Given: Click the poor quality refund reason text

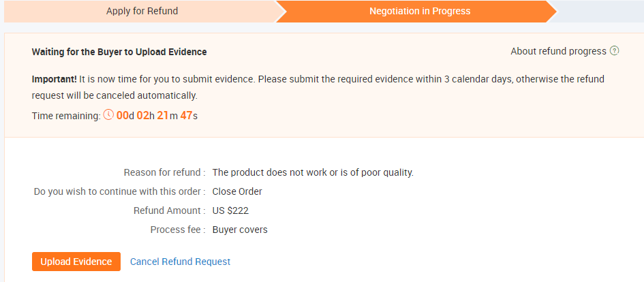Looking at the screenshot, I should pos(313,172).
